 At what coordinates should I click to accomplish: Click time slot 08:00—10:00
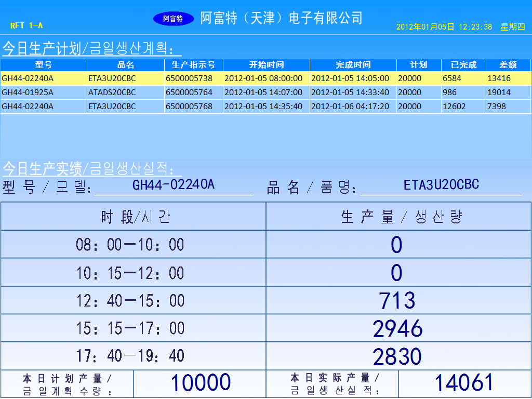coord(134,245)
